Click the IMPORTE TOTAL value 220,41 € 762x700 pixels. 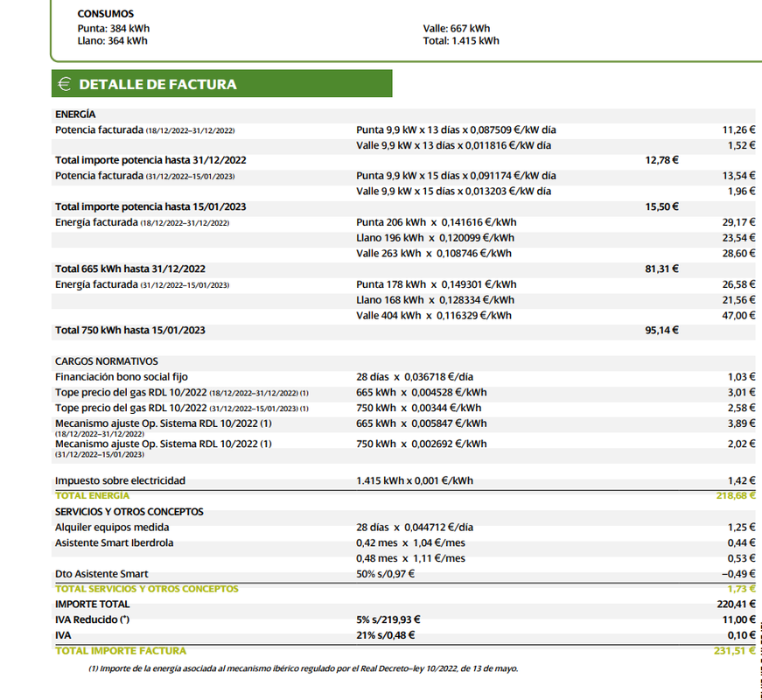click(x=737, y=605)
